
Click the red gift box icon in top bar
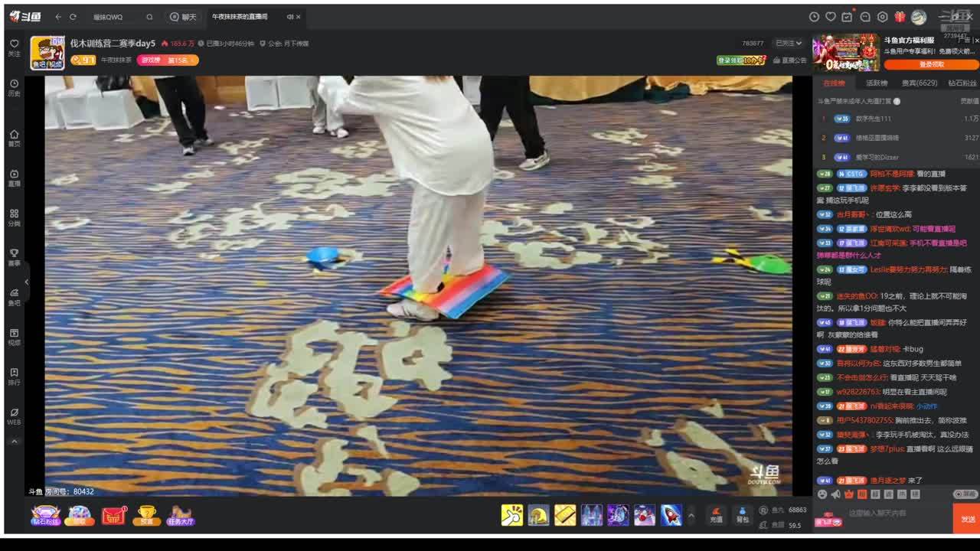pos(899,17)
